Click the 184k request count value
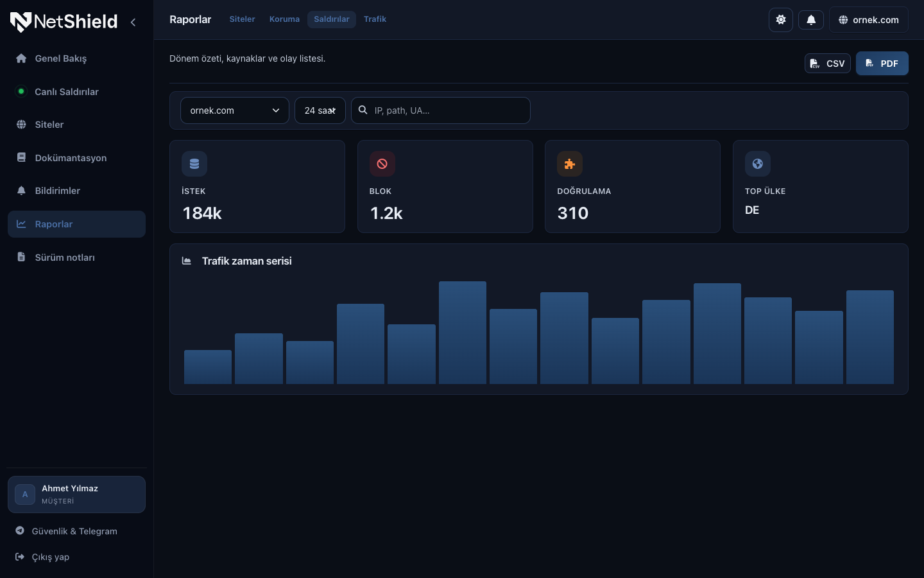Viewport: 924px width, 578px height. pyautogui.click(x=202, y=213)
